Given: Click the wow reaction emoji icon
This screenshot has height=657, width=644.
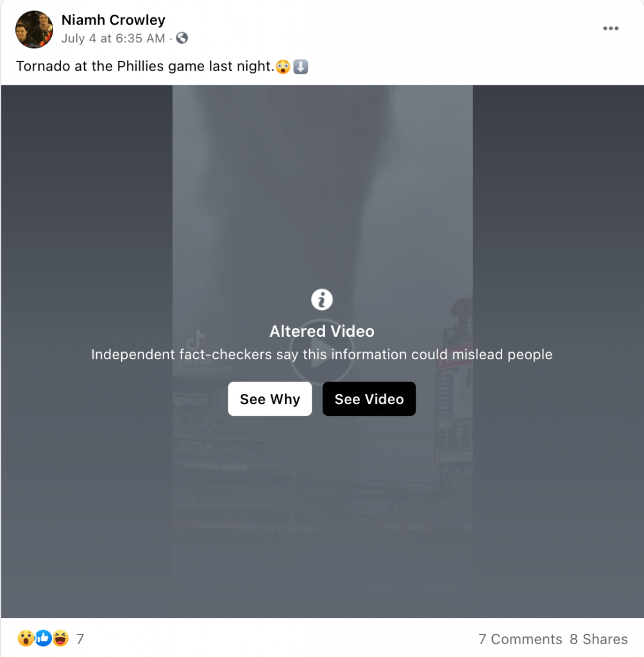Looking at the screenshot, I should pyautogui.click(x=26, y=638).
